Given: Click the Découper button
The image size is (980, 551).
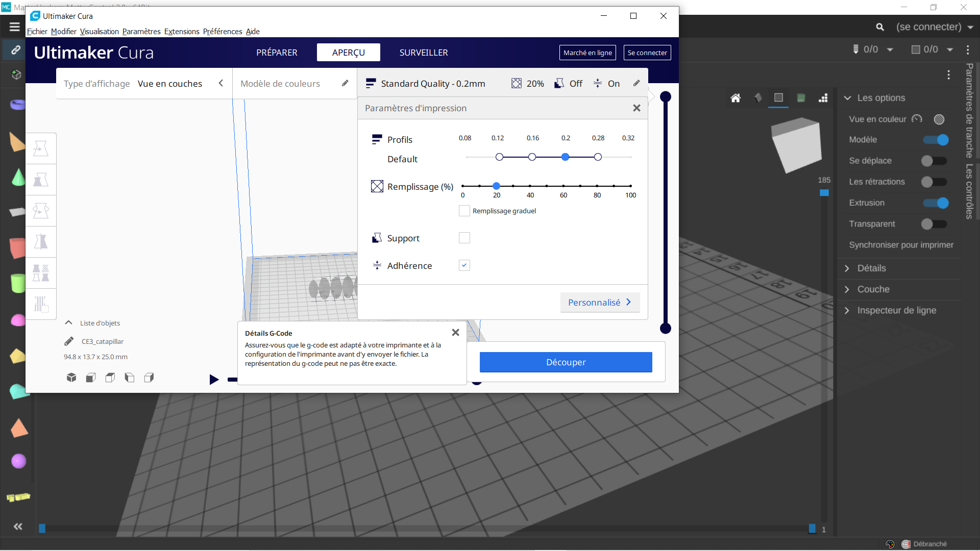Looking at the screenshot, I should point(566,362).
